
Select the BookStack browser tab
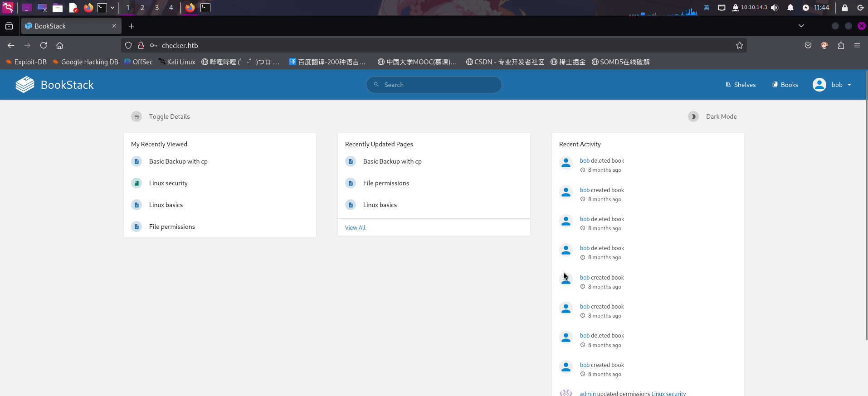[x=71, y=26]
